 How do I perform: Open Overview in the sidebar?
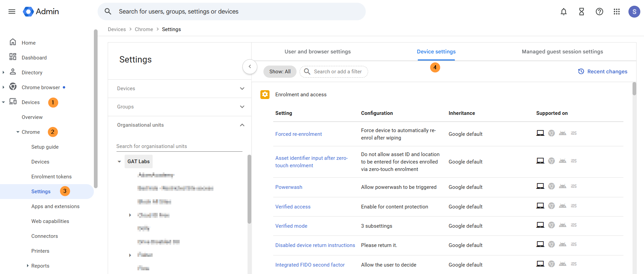32,117
